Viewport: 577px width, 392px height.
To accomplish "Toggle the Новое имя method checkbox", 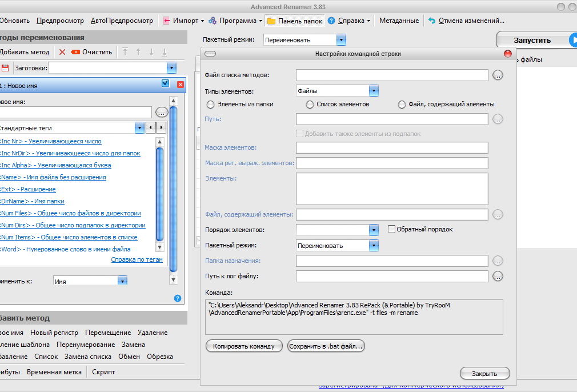I will click(x=165, y=83).
